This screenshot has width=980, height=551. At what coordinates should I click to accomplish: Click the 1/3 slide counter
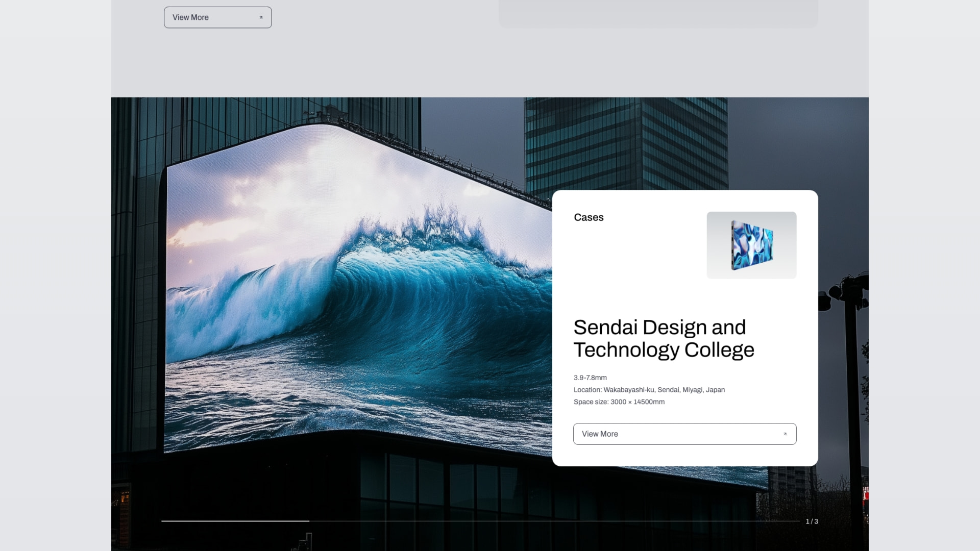[x=812, y=521]
